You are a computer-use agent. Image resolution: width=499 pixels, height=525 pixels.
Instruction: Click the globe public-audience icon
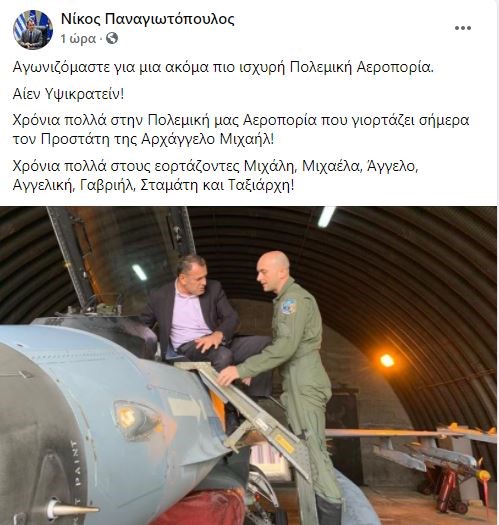[112, 39]
